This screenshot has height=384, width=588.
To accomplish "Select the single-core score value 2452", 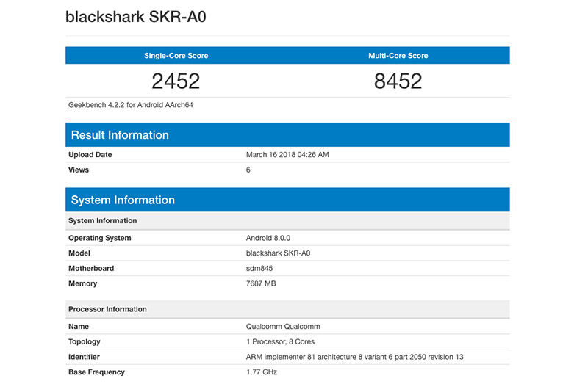I will (176, 81).
